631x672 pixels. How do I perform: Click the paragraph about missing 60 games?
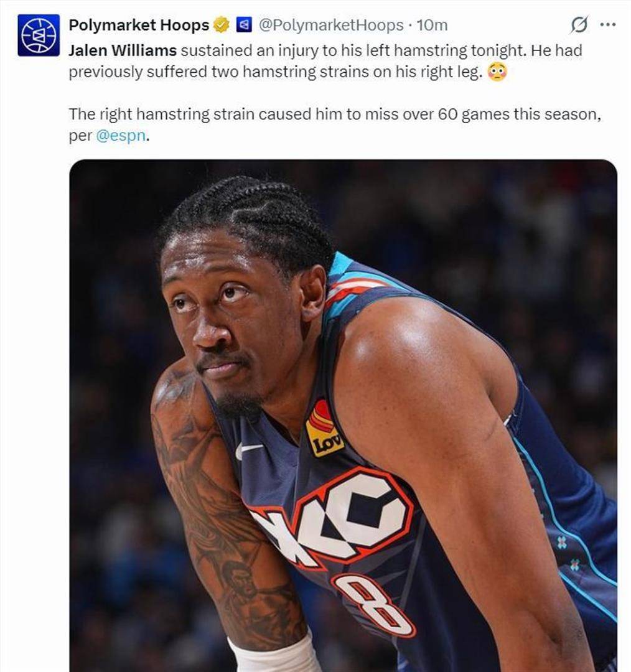[335, 124]
